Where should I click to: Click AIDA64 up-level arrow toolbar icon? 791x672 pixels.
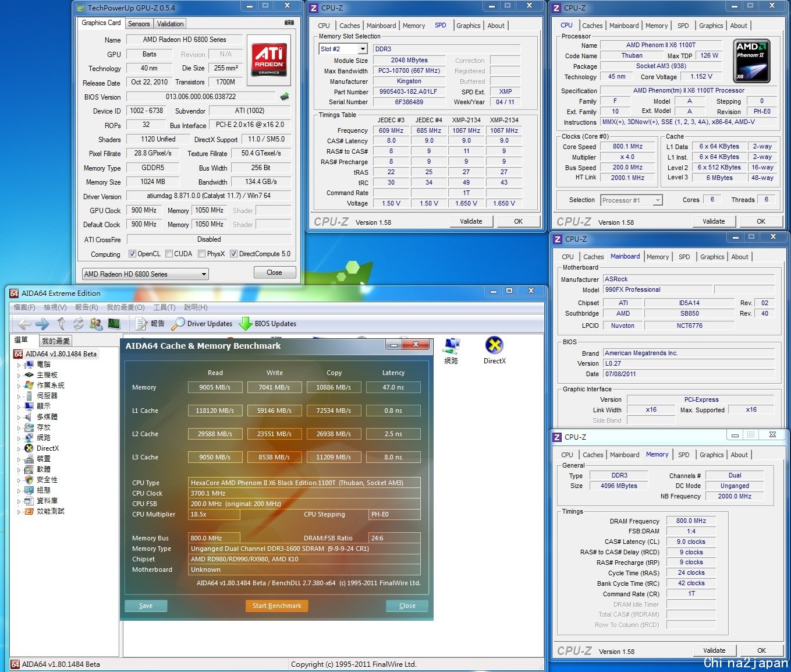click(x=61, y=324)
